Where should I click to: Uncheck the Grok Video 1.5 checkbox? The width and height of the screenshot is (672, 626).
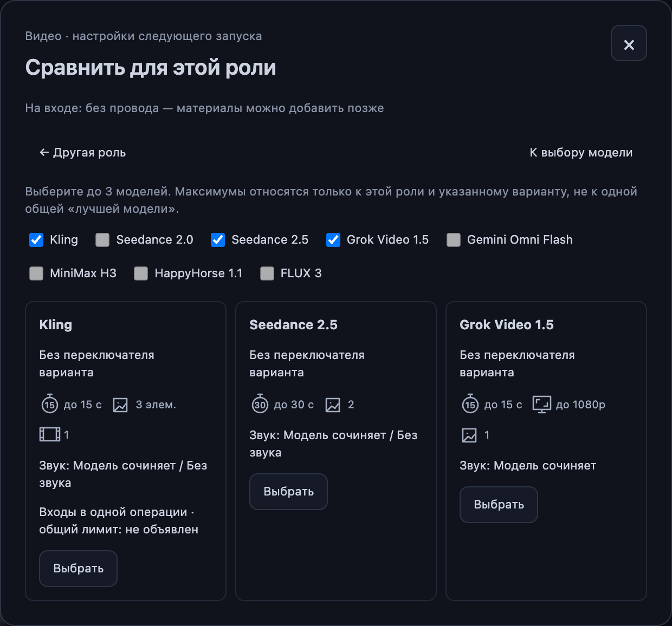(333, 240)
